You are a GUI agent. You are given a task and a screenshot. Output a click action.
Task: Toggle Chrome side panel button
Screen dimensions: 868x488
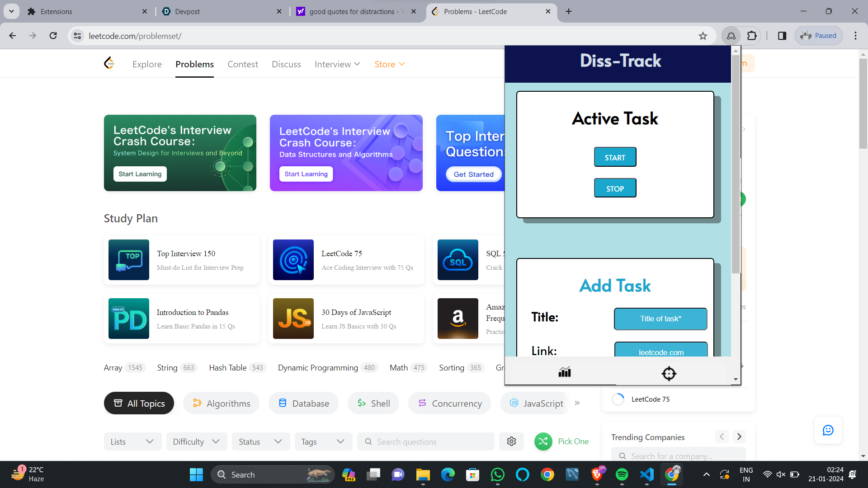(x=782, y=36)
